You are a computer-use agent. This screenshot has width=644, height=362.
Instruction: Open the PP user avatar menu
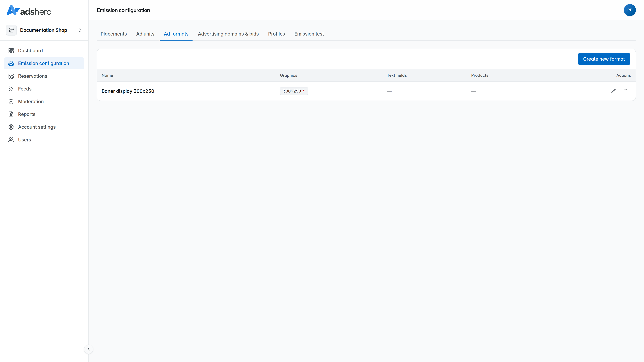(630, 10)
